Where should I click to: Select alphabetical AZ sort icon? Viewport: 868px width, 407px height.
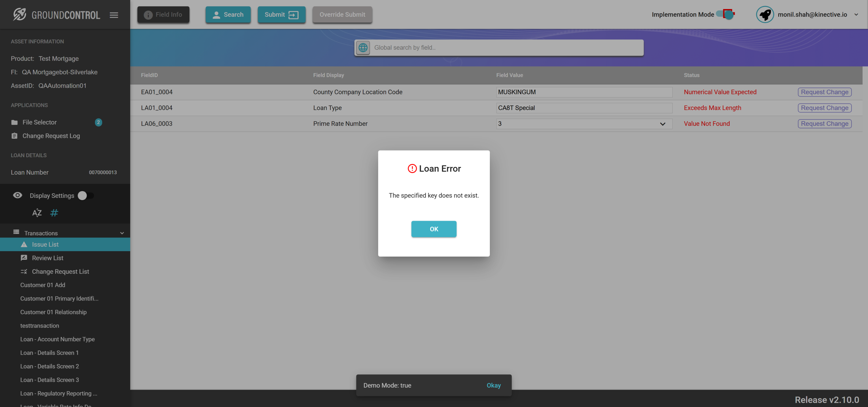(x=37, y=213)
